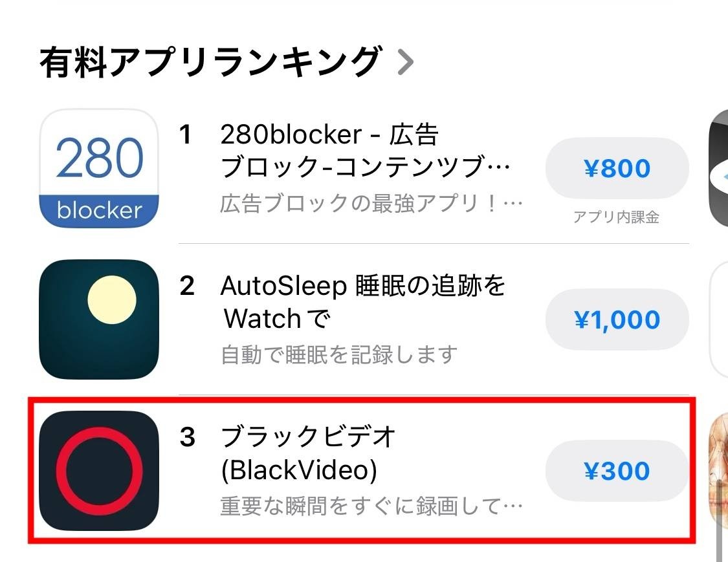Buy BlackVideo via the ¥300 button
Image resolution: width=728 pixels, height=562 pixels.
tap(617, 471)
